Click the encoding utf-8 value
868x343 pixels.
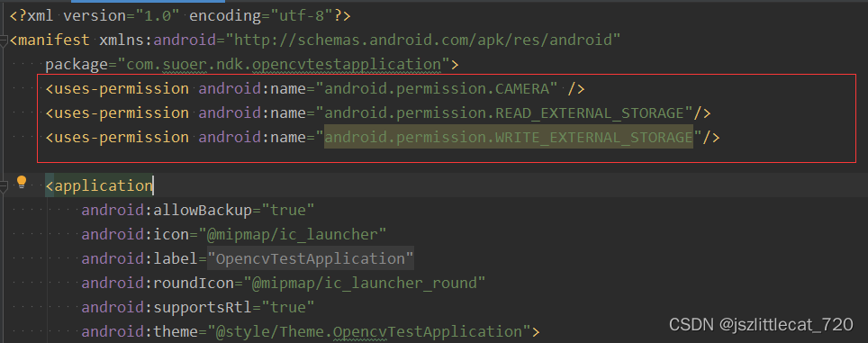pos(302,15)
